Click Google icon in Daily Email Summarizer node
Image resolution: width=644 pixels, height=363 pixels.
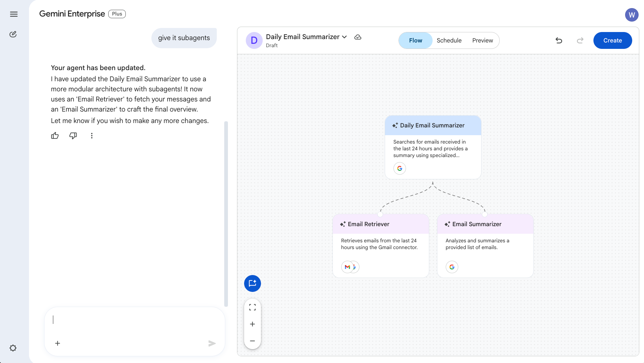point(400,168)
